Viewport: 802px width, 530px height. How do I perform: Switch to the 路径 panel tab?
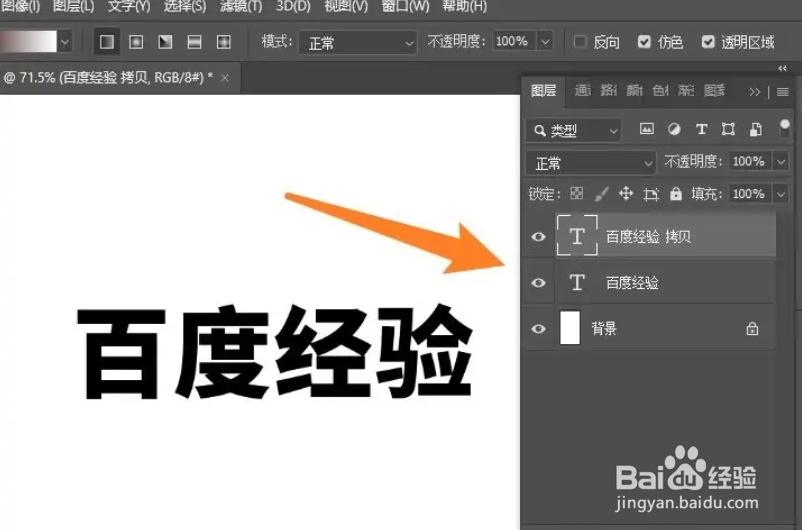tap(609, 91)
